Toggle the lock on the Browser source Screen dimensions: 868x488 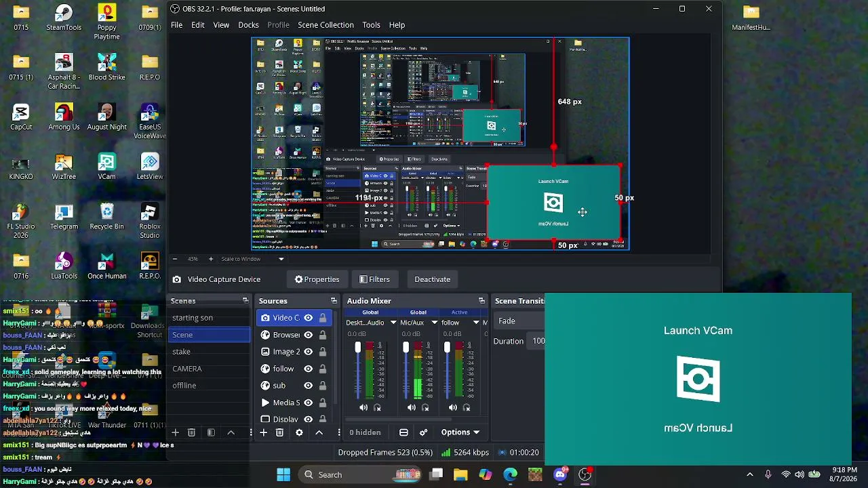pyautogui.click(x=323, y=335)
